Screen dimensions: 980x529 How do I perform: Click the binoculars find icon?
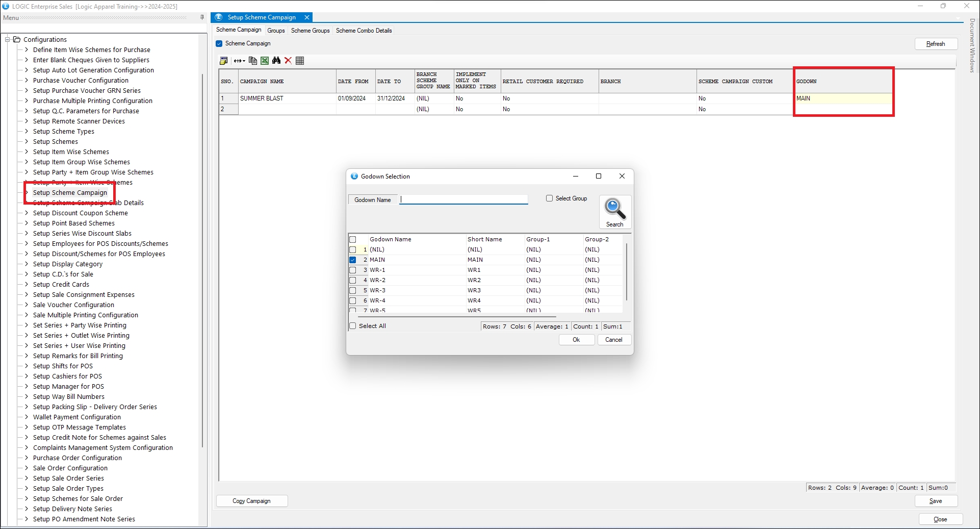[x=276, y=61]
